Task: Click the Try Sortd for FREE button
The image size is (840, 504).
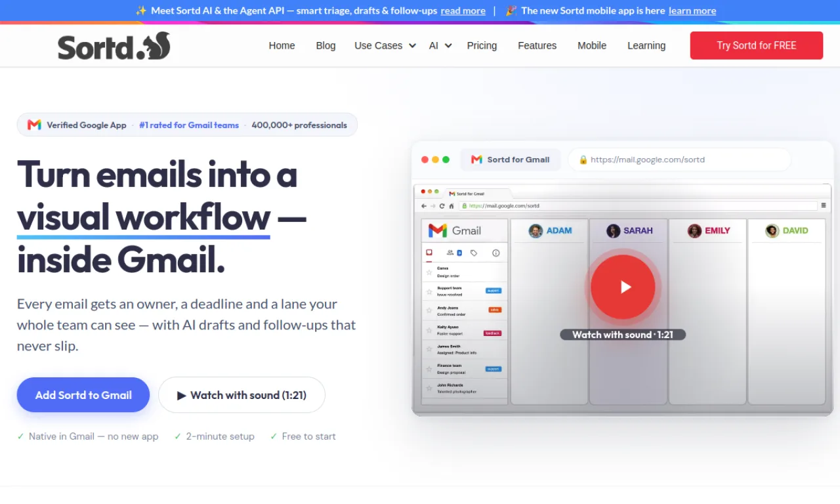Action: pos(757,45)
